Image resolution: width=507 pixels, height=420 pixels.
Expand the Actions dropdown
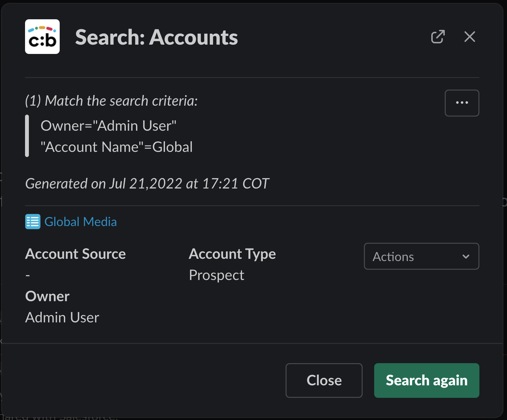pos(421,256)
